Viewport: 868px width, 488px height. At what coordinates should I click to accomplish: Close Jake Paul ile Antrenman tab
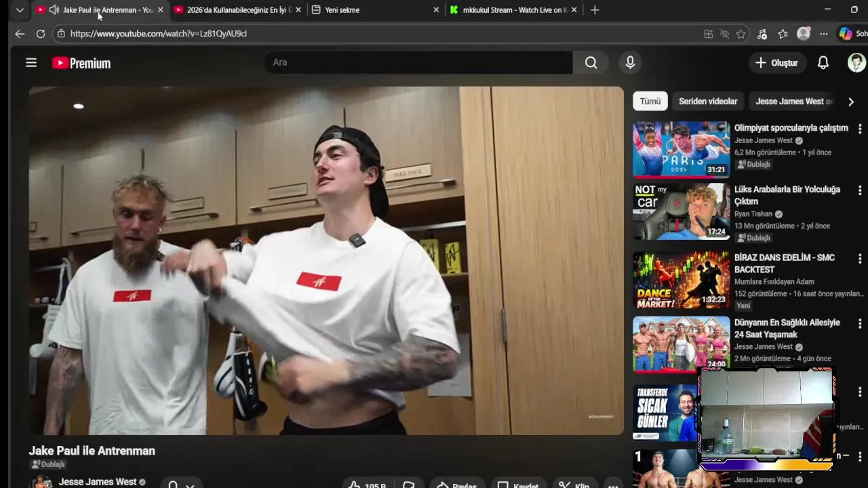[x=161, y=10]
